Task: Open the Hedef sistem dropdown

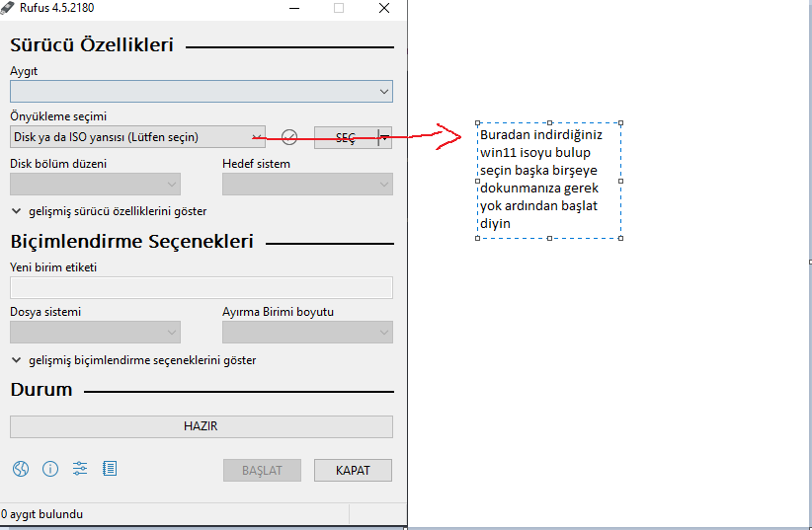Action: [307, 185]
